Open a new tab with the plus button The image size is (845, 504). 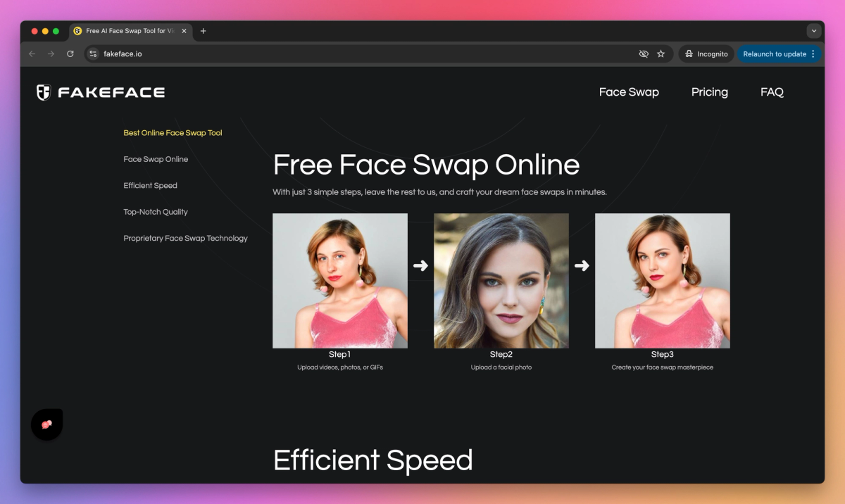[x=204, y=31]
